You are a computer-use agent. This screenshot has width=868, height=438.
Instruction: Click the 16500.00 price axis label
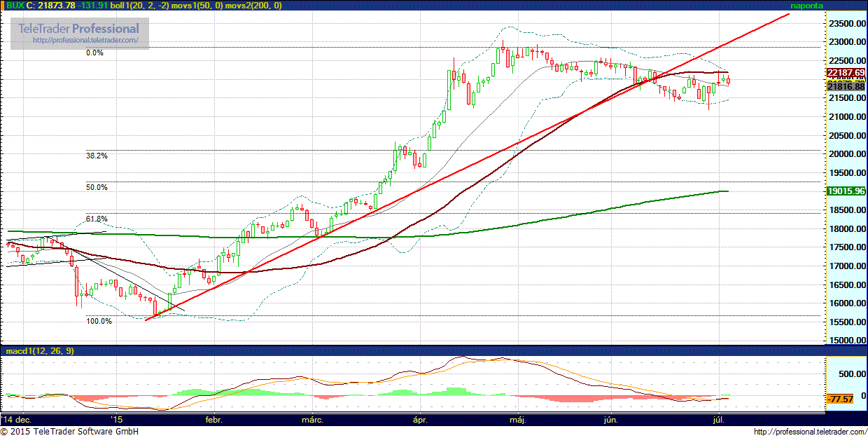point(846,285)
